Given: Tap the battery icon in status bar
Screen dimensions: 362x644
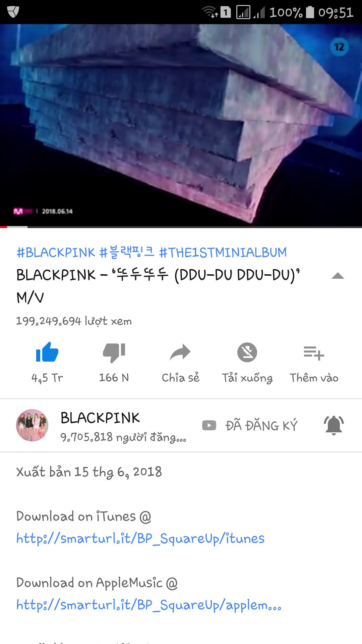Looking at the screenshot, I should click(x=310, y=12).
